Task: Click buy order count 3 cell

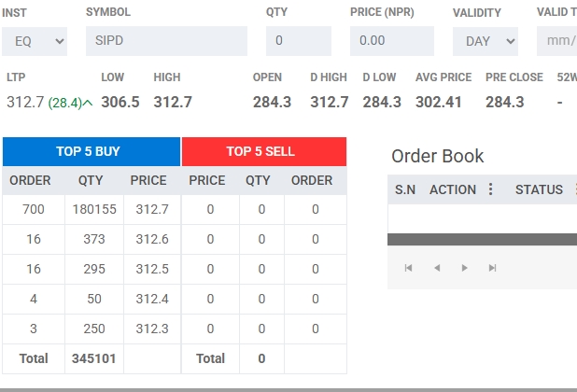Action: coord(34,329)
